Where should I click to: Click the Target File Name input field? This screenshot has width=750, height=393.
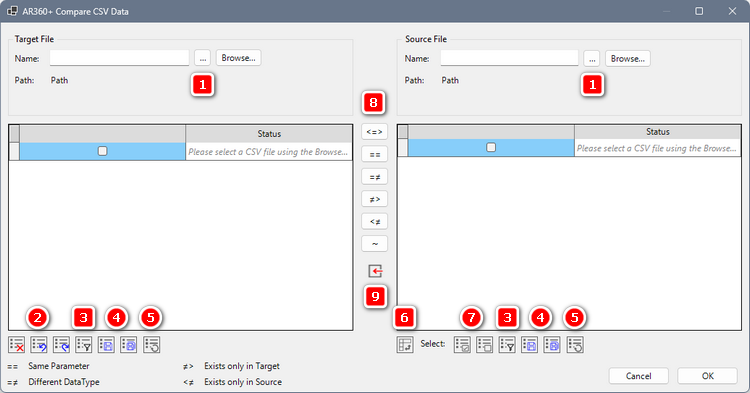120,58
